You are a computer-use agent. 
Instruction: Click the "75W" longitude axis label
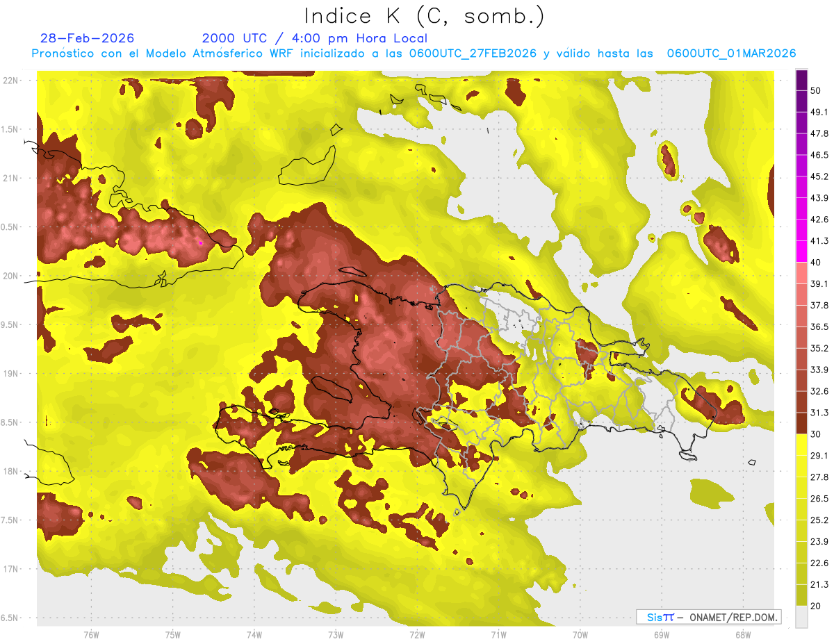coord(172,634)
